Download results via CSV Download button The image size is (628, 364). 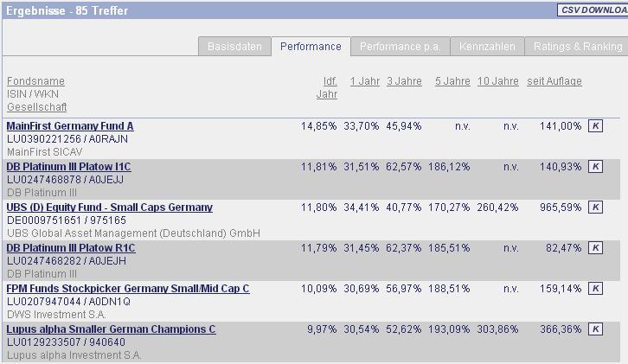point(593,10)
